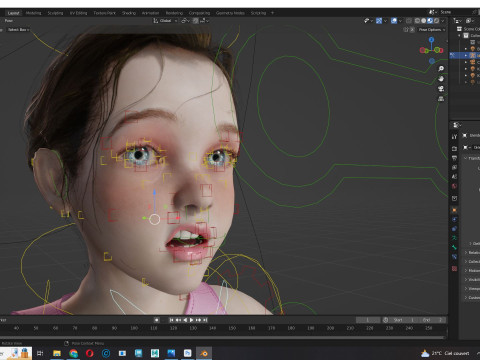Viewport: 480px width, 360px height.
Task: Toggle auto keying record button
Action: 156,320
